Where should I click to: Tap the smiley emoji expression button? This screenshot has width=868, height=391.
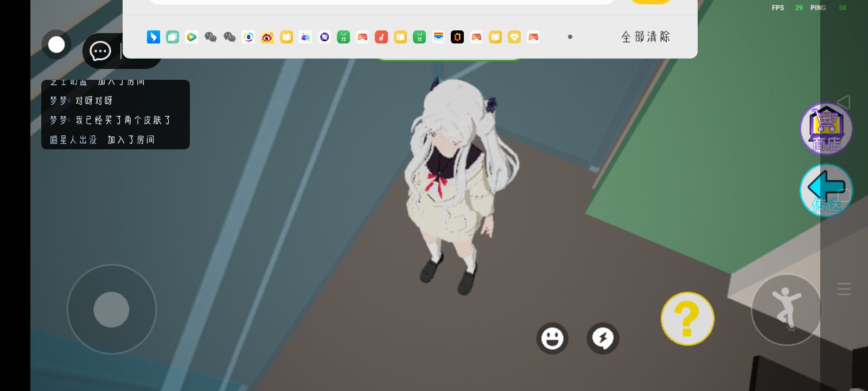click(x=552, y=338)
